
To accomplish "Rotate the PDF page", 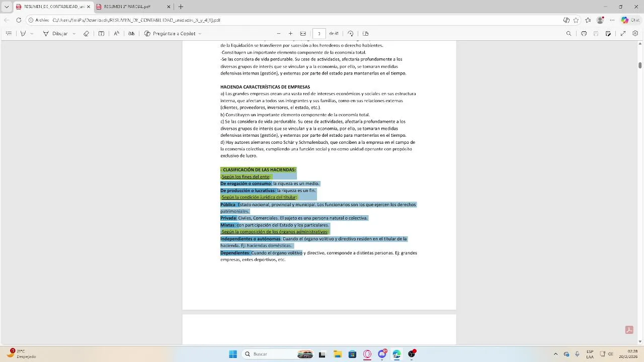I will pyautogui.click(x=351, y=34).
